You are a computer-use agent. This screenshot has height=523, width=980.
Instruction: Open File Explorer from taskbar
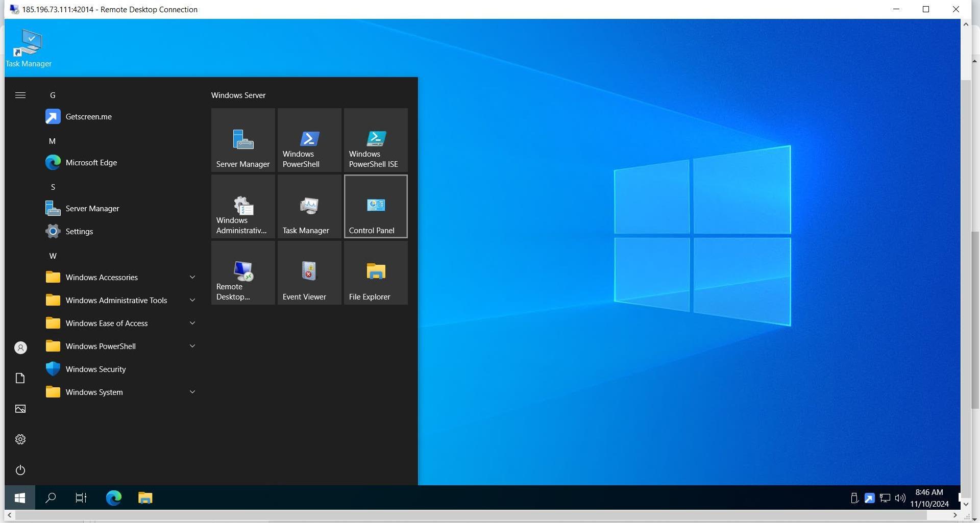coord(145,497)
